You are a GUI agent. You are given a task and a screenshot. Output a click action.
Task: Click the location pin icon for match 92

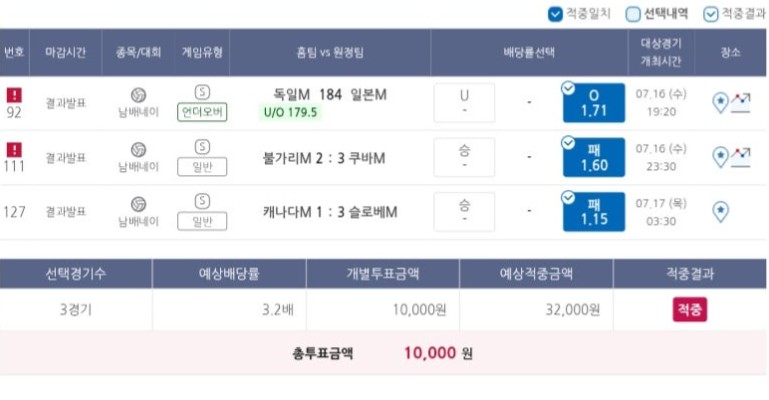(720, 102)
